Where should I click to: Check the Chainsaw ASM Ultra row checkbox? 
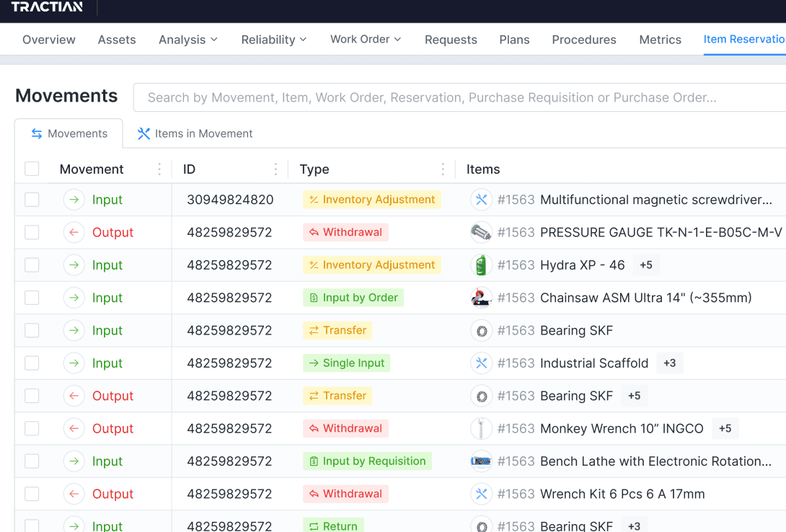[32, 298]
